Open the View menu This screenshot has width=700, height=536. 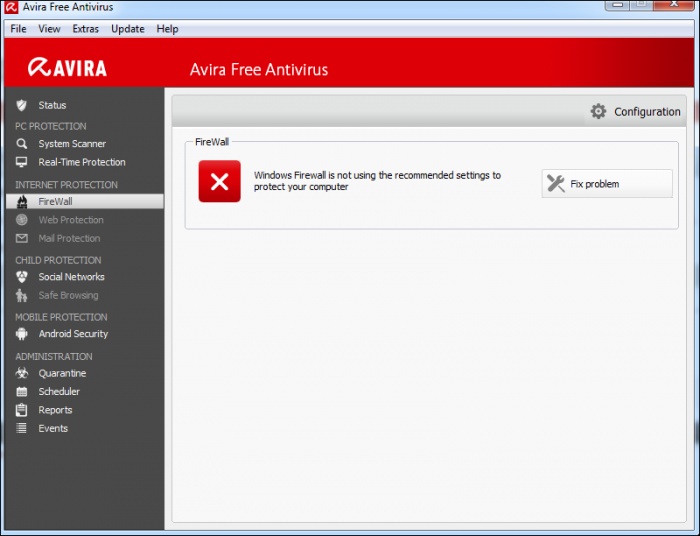tap(49, 29)
